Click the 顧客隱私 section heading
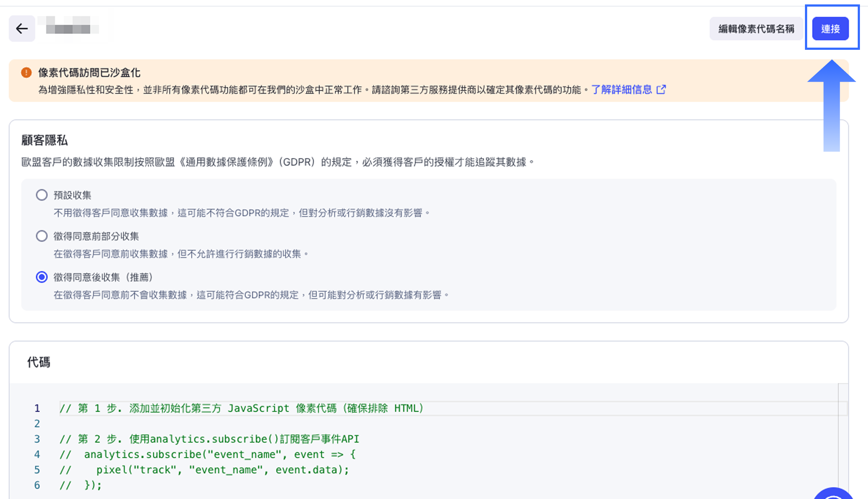This screenshot has width=868, height=499. coord(44,140)
